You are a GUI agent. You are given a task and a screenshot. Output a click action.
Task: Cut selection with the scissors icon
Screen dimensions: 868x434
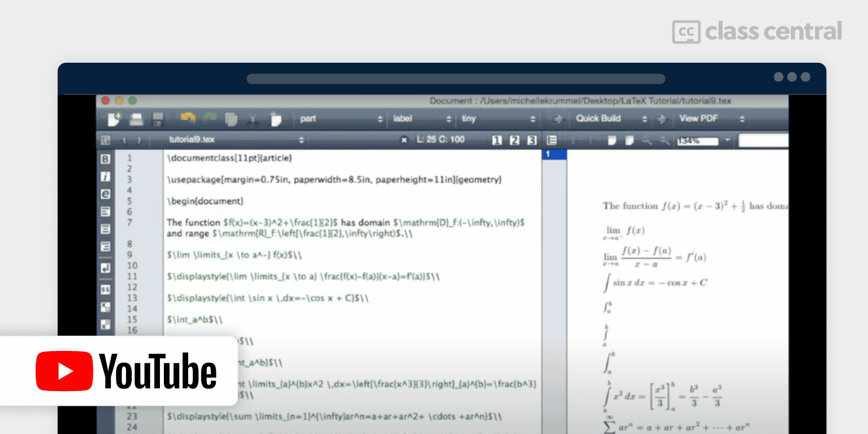coord(253,119)
